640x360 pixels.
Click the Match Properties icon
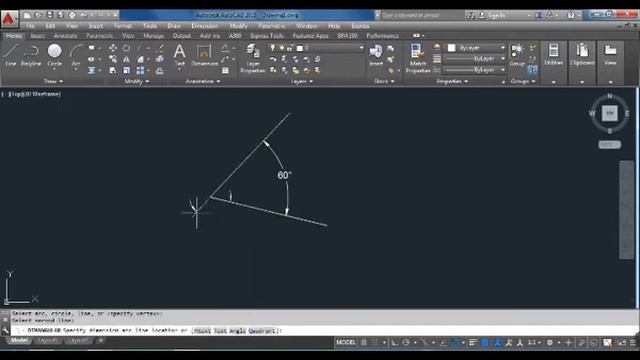[x=418, y=59]
